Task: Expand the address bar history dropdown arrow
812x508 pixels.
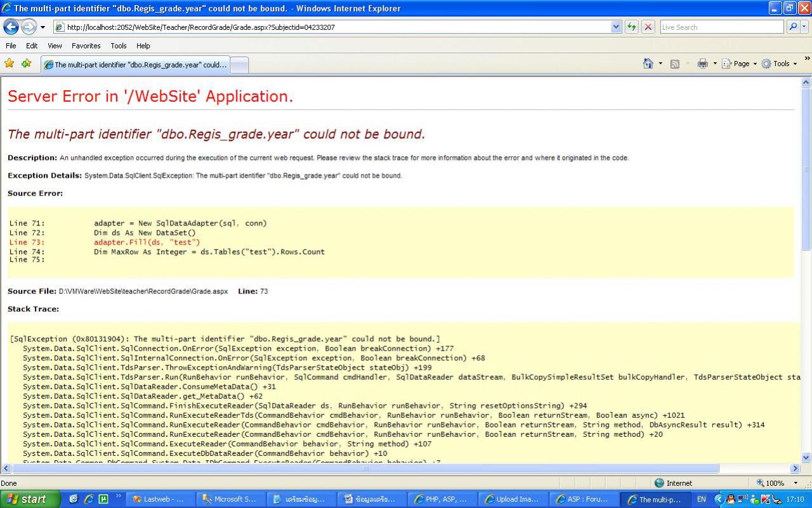Action: 616,27
